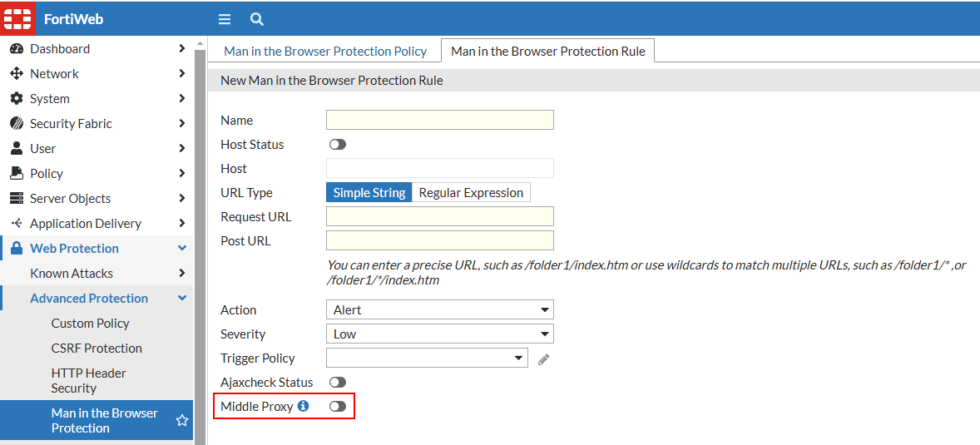Click the Security Fabric sidebar icon
Viewport: 980px width, 445px height.
point(16,124)
